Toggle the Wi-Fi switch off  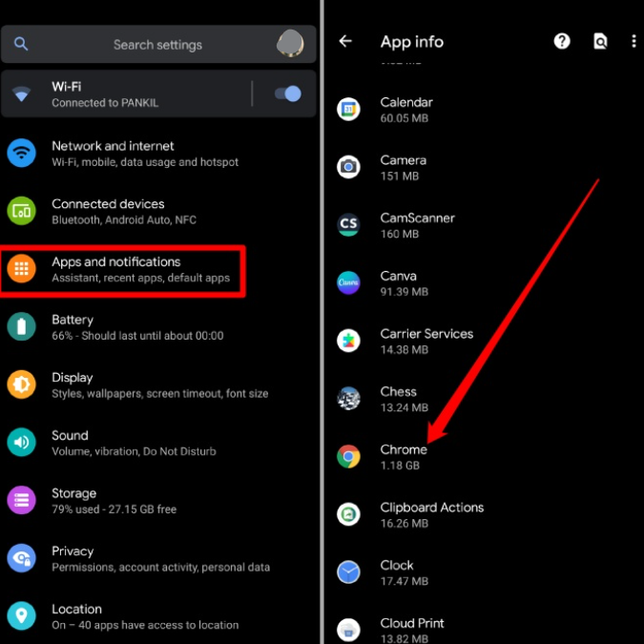click(x=288, y=93)
